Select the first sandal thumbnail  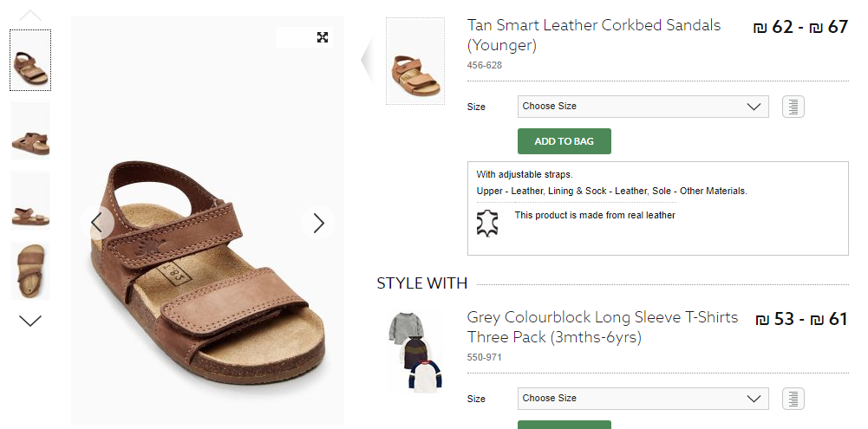30,61
